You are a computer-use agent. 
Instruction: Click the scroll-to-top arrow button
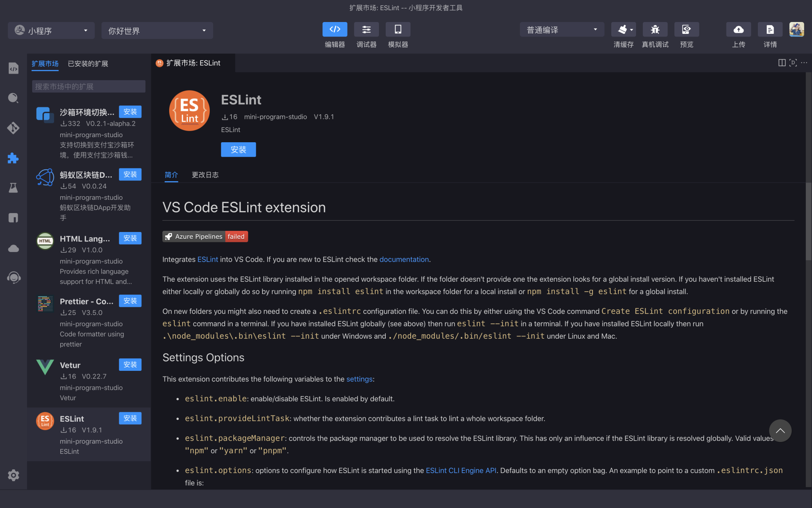[780, 430]
